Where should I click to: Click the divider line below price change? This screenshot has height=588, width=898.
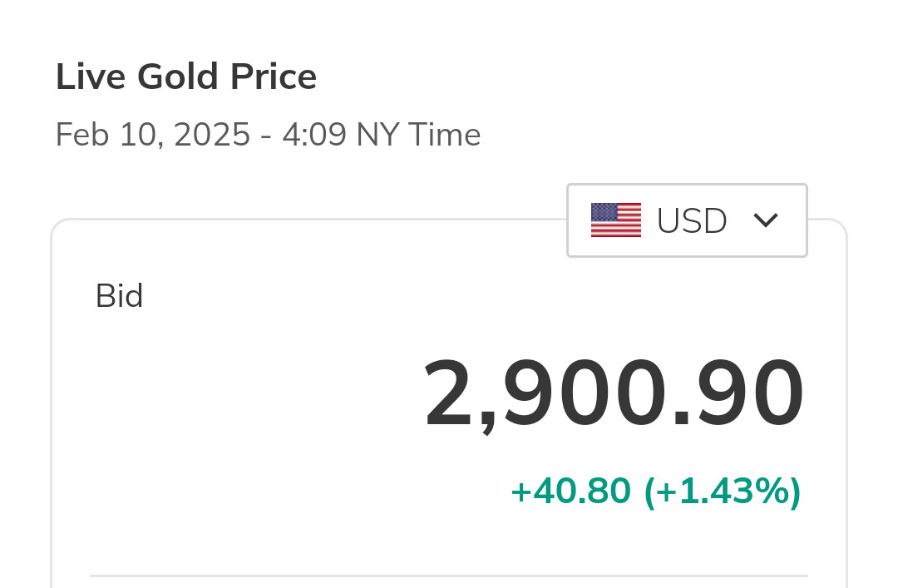click(x=449, y=575)
